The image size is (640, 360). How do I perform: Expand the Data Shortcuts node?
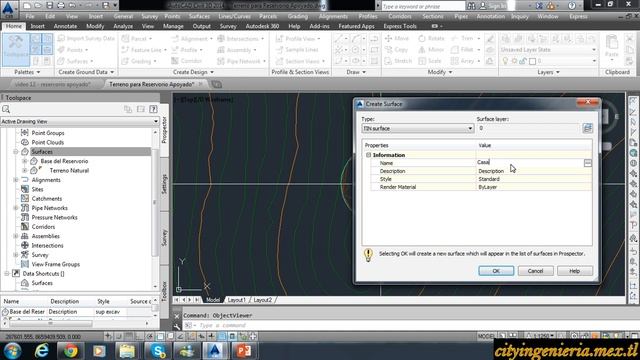tap(7, 274)
